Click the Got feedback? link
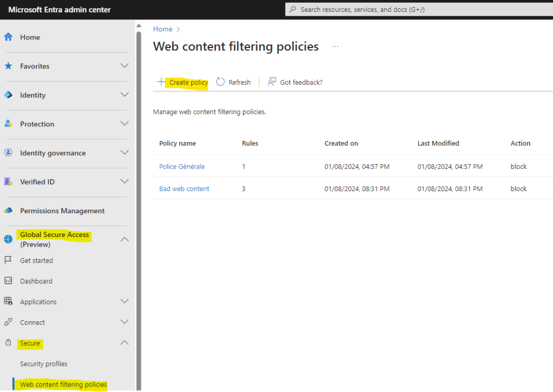The image size is (553, 392). (x=301, y=82)
